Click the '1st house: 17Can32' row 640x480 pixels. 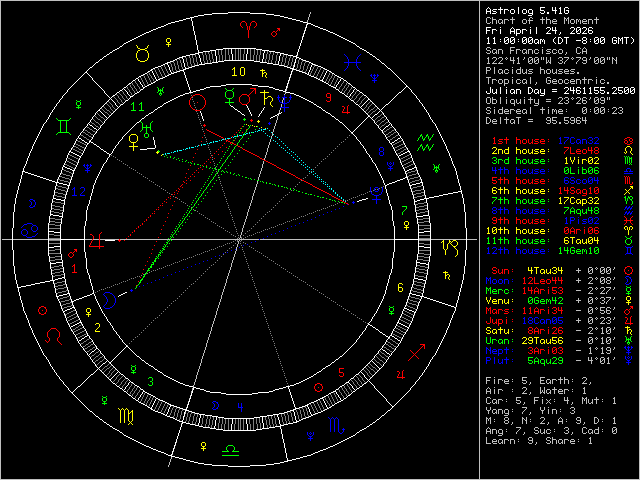(x=545, y=141)
